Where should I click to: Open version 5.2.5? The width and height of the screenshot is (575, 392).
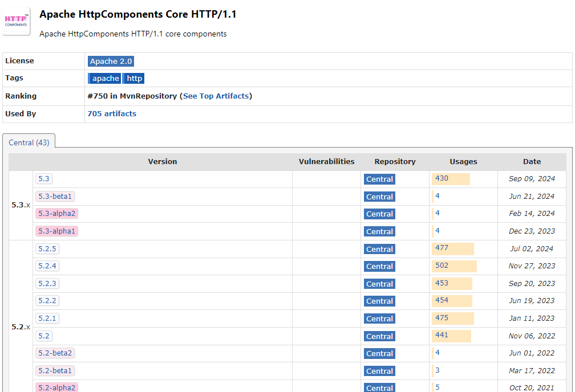(x=47, y=249)
